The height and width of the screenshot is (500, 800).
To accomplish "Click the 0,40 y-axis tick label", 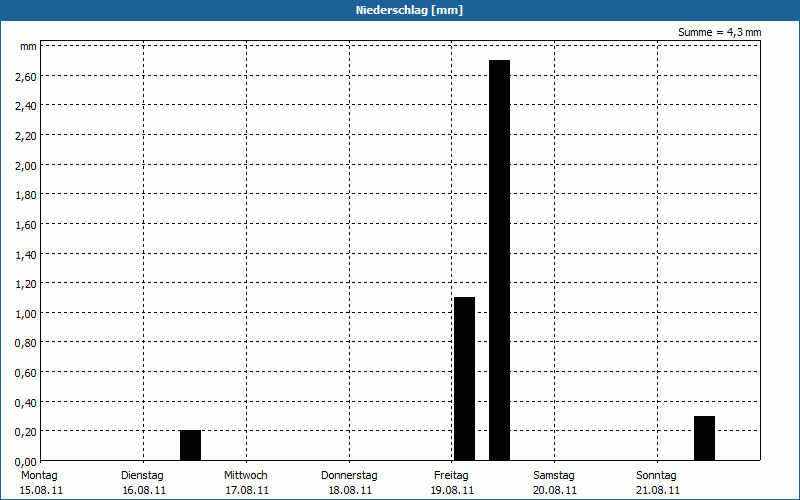I will click(26, 402).
